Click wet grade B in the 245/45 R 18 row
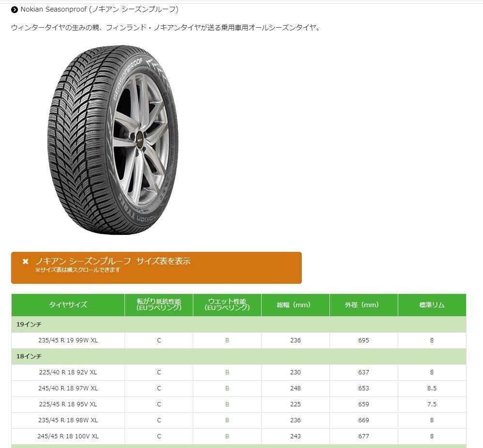The height and width of the screenshot is (448, 483). pyautogui.click(x=227, y=436)
